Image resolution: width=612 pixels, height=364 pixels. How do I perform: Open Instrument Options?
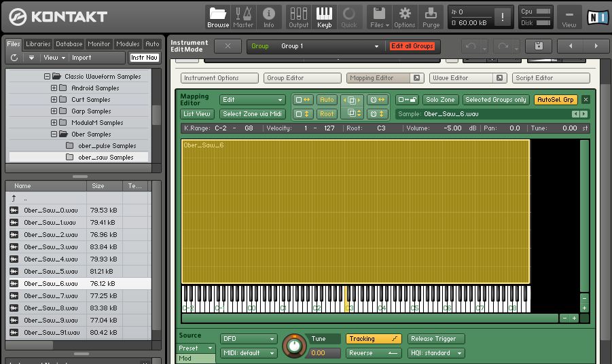(219, 78)
